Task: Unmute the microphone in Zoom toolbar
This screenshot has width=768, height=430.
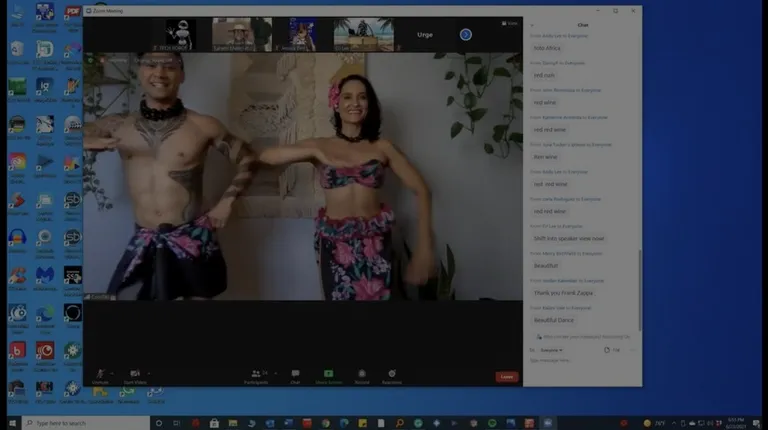Action: coord(100,374)
